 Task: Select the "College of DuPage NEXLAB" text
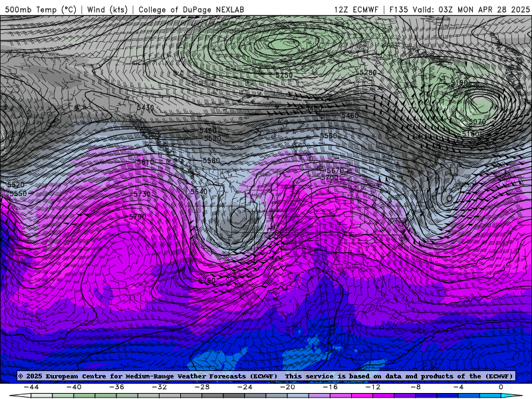pos(192,9)
